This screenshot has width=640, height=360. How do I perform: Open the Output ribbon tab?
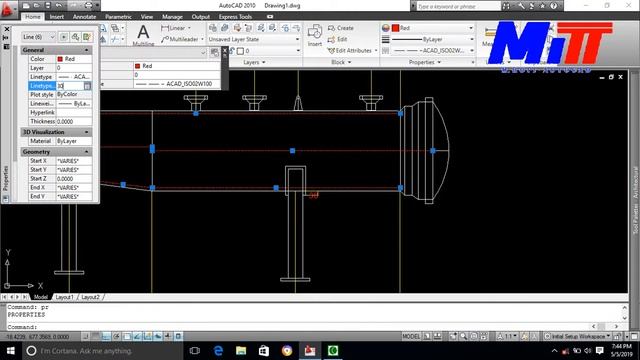point(200,17)
